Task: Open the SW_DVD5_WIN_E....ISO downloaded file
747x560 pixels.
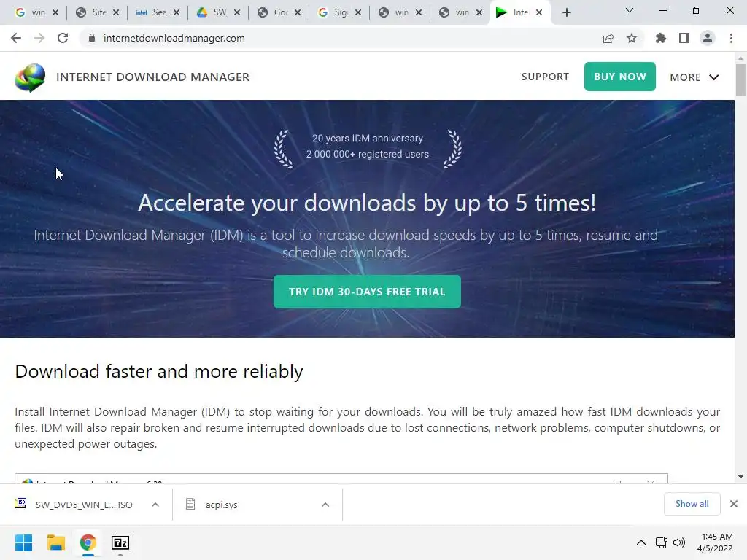Action: [84, 505]
